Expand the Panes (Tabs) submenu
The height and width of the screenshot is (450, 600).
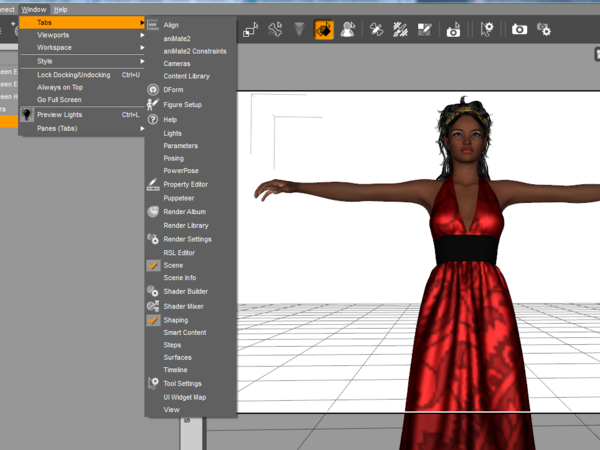82,128
